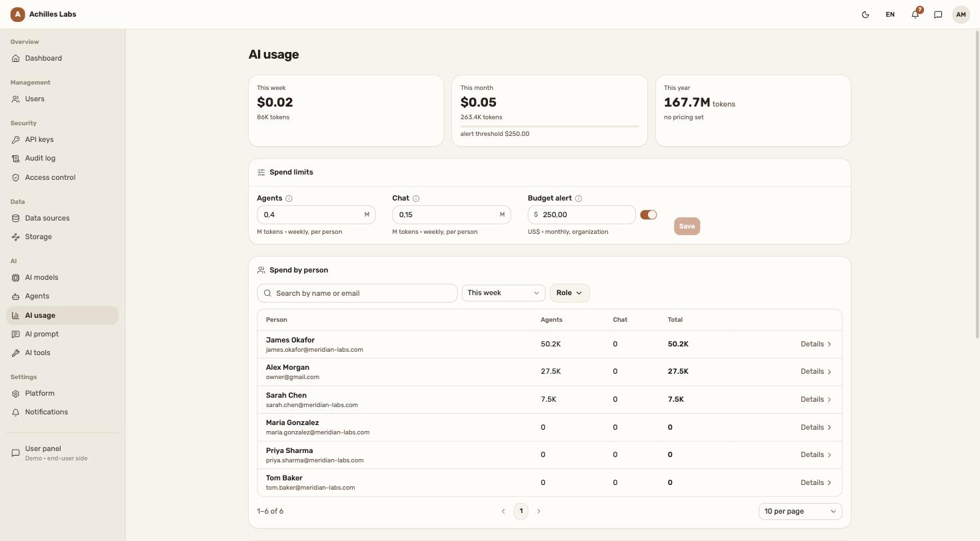Viewport: 980px width, 541px height.
Task: Click the Platform gear icon
Action: coord(15,393)
